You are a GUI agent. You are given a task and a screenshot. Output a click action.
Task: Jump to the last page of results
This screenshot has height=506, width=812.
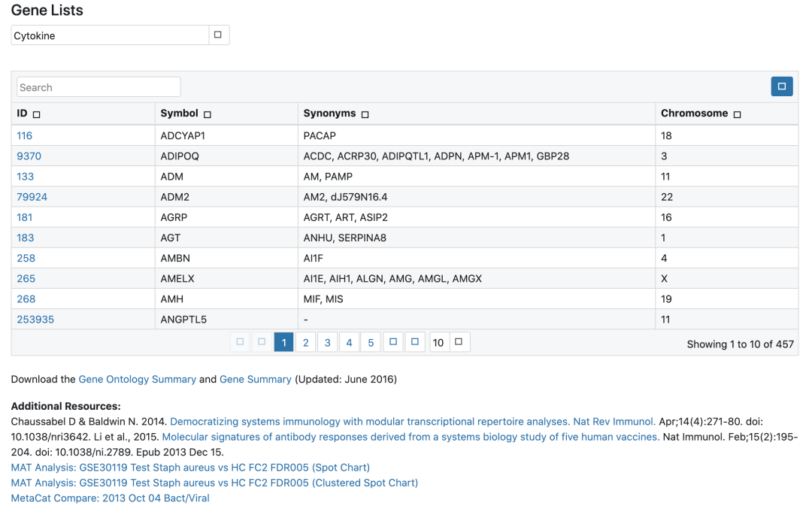point(414,342)
